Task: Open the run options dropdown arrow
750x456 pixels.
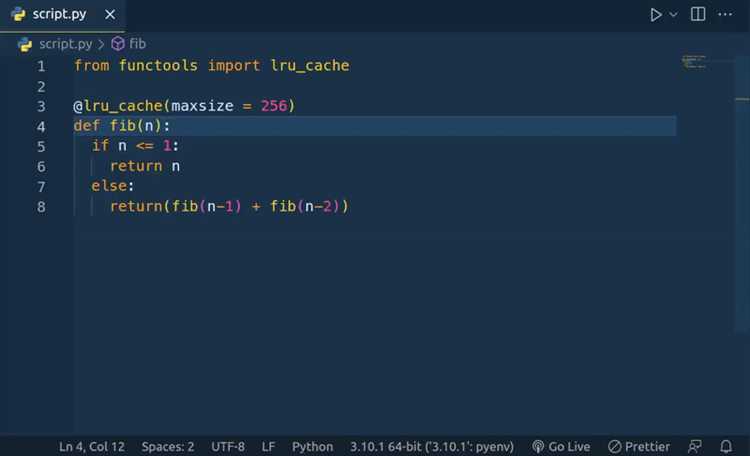Action: tap(673, 15)
